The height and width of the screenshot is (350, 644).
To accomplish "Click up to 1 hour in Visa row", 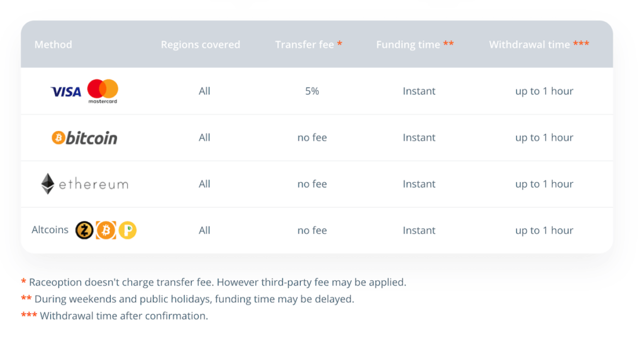I will click(544, 91).
